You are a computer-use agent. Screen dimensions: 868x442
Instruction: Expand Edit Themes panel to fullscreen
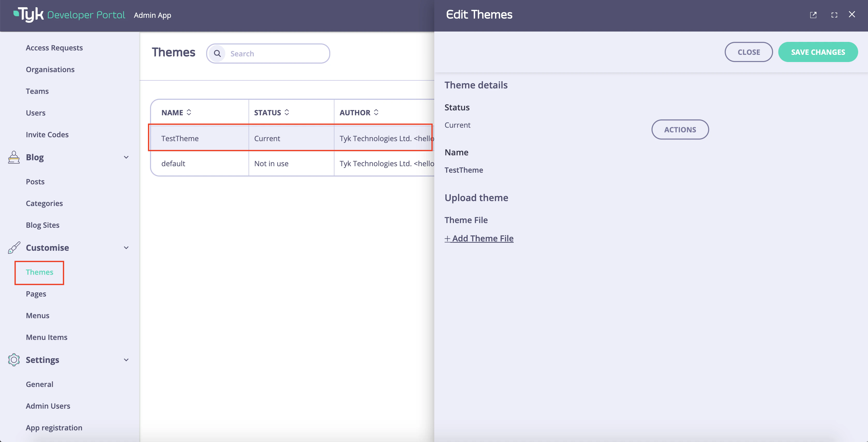tap(835, 15)
